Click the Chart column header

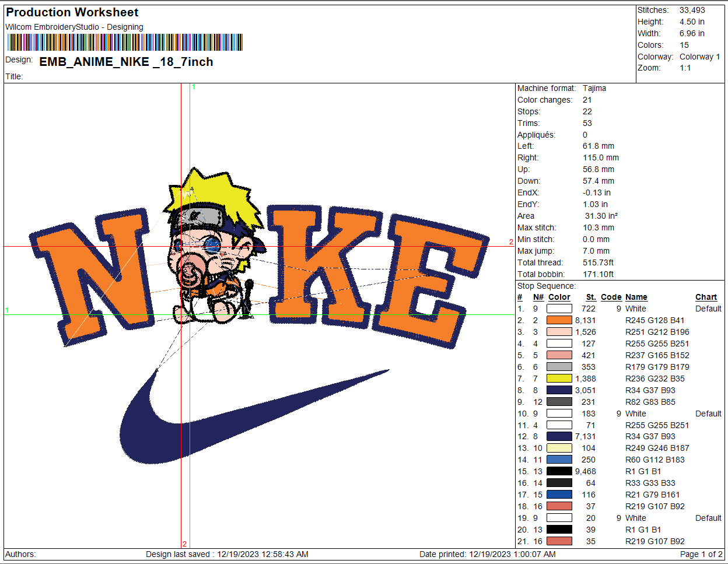click(x=706, y=297)
